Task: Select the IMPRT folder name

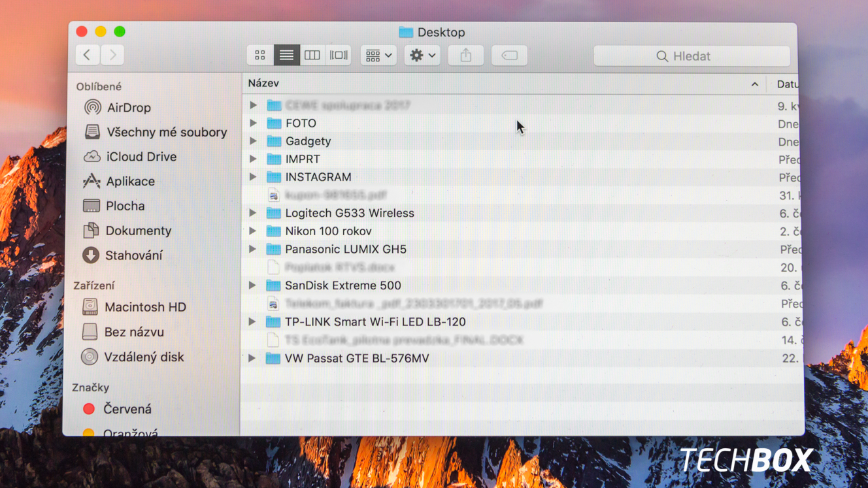Action: coord(303,159)
